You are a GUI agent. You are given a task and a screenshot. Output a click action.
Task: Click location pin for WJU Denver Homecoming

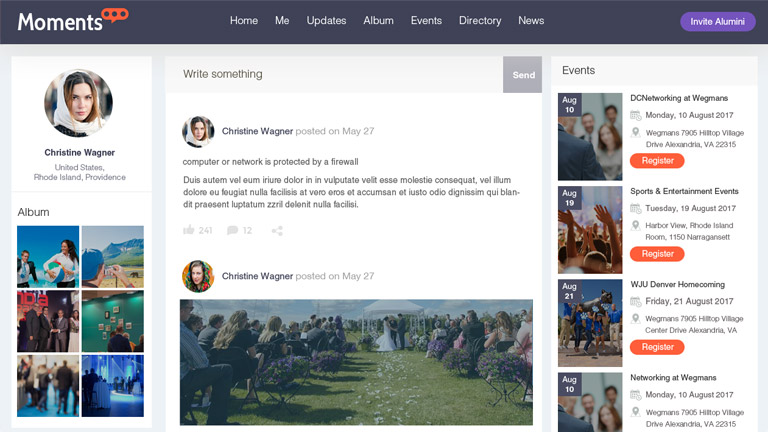click(x=635, y=318)
